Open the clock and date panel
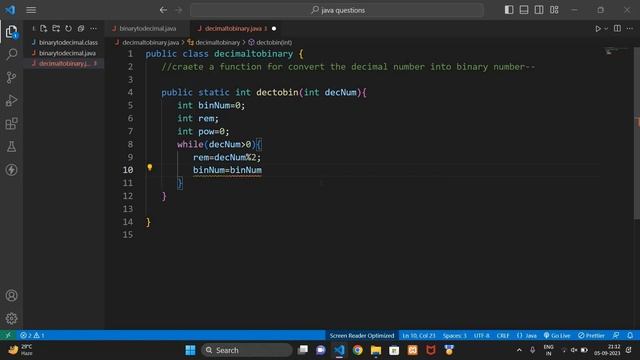The image size is (640, 360). click(x=607, y=350)
